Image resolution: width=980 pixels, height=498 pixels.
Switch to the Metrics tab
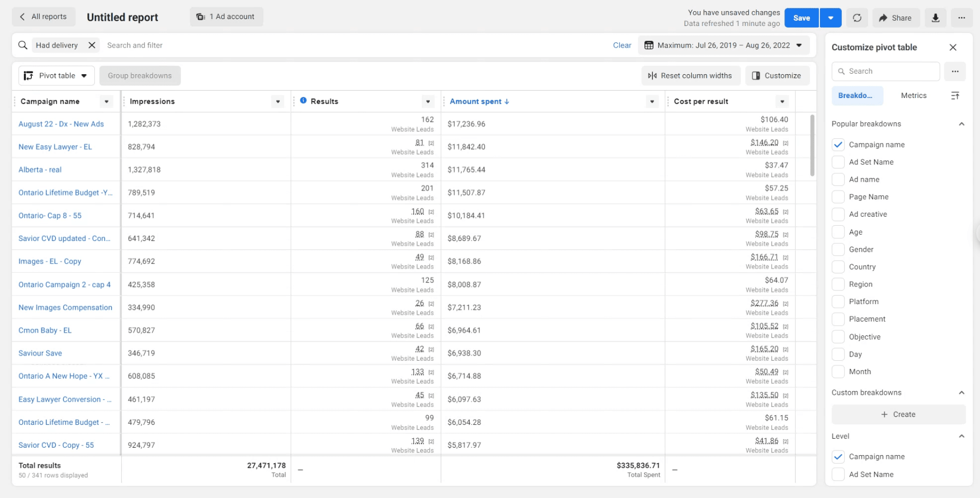(x=913, y=96)
